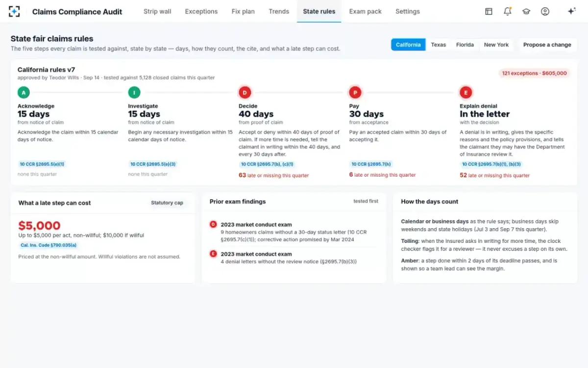
Task: Click the app logo icon
Action: (x=14, y=11)
